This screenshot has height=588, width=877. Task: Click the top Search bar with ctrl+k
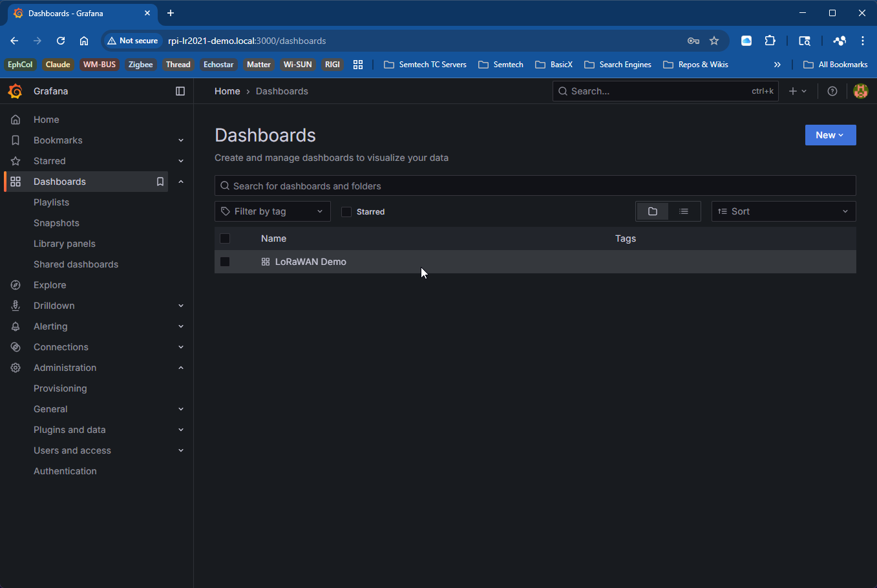point(666,91)
